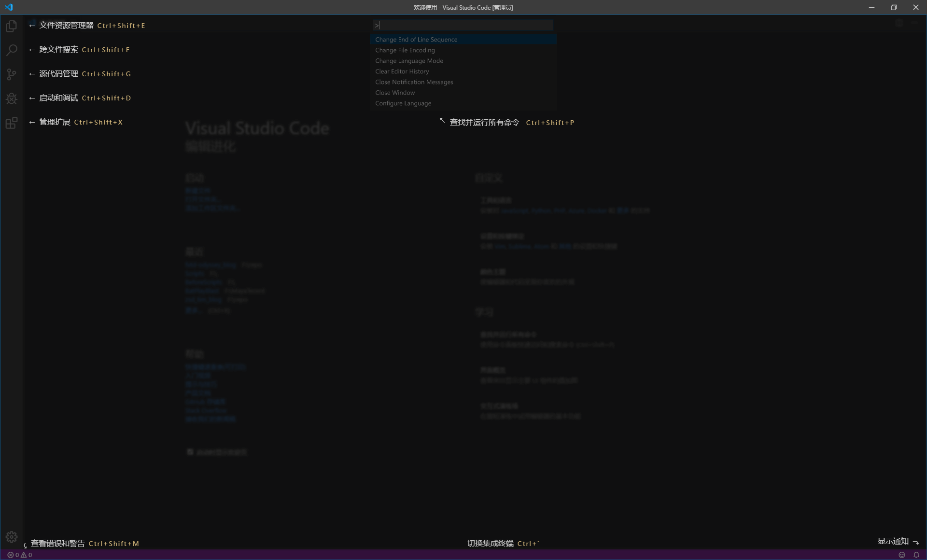Viewport: 927px width, 560px height.
Task: Open the Extensions blocks icon in activity bar
Action: point(12,123)
